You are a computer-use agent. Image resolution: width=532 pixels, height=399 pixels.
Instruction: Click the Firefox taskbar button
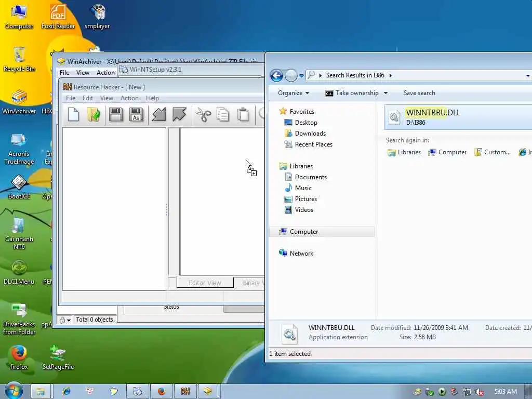162,391
